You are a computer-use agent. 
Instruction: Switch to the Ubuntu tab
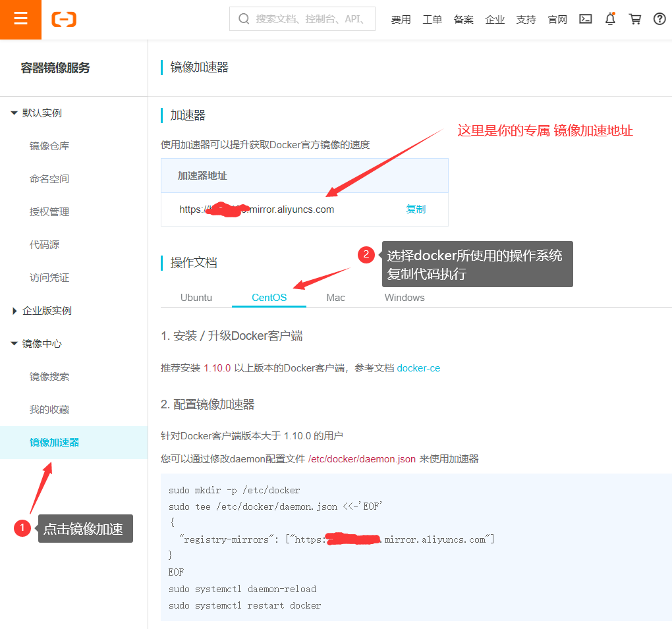[196, 297]
